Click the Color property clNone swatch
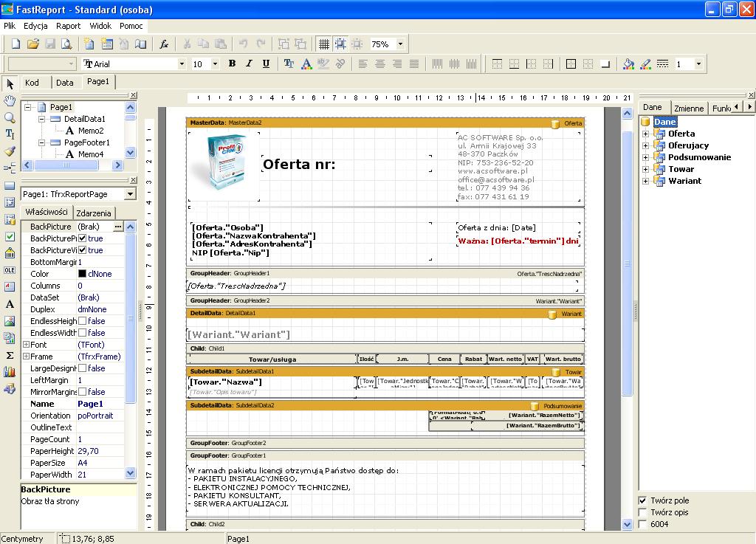The image size is (756, 544). click(83, 274)
